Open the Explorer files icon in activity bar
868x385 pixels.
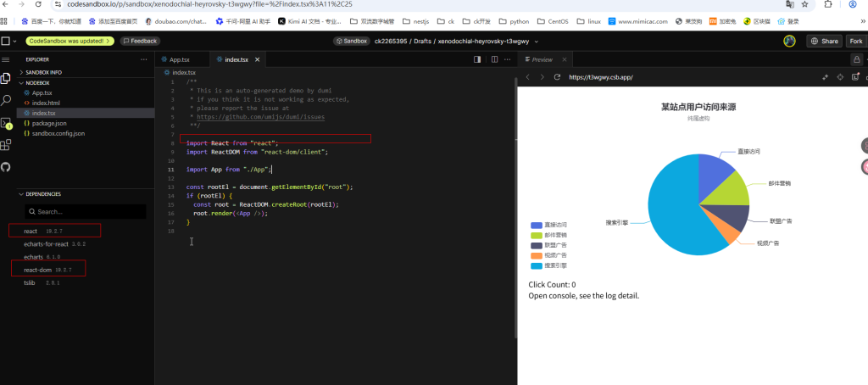click(x=6, y=78)
